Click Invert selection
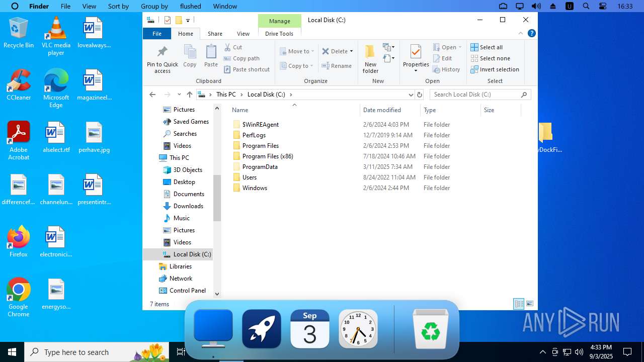The width and height of the screenshot is (644, 362). pos(495,69)
